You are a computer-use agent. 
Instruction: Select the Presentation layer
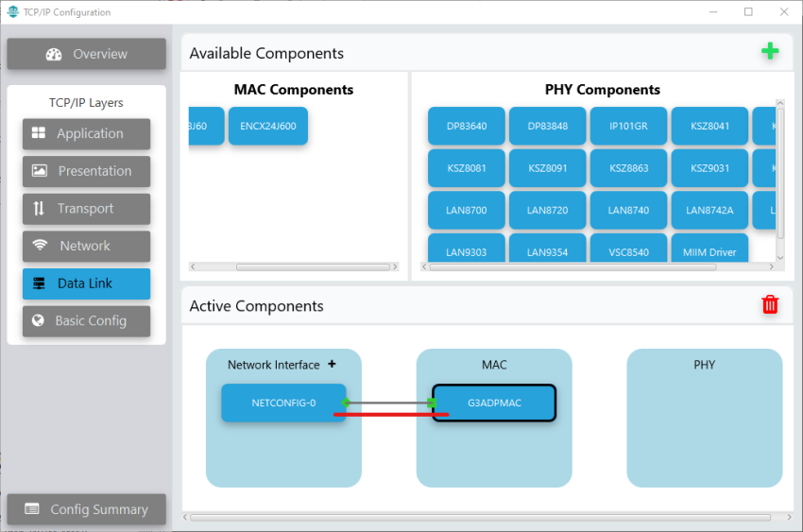pos(87,171)
